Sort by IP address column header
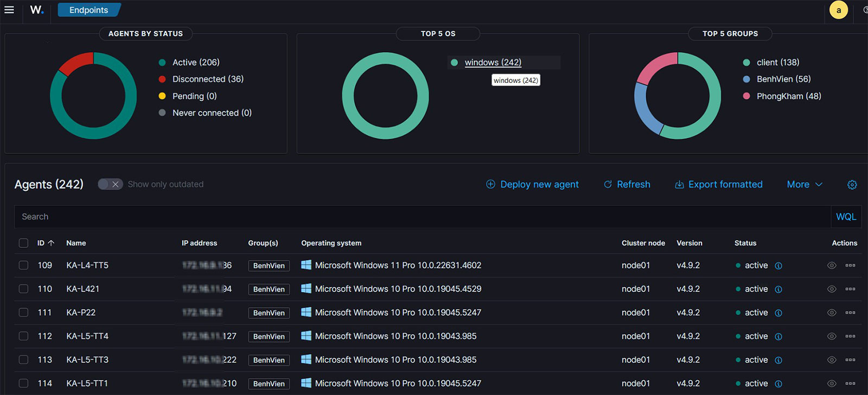This screenshot has width=868, height=395. pos(199,243)
